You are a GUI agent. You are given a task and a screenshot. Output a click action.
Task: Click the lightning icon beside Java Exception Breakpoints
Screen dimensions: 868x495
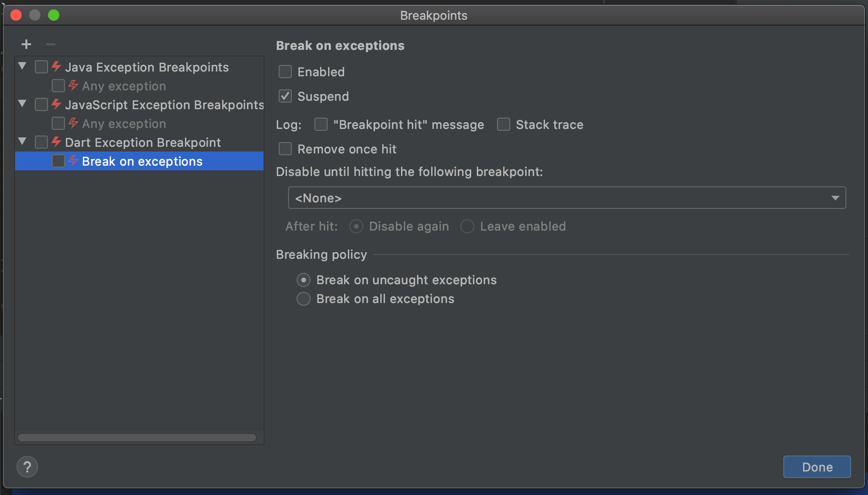click(55, 67)
